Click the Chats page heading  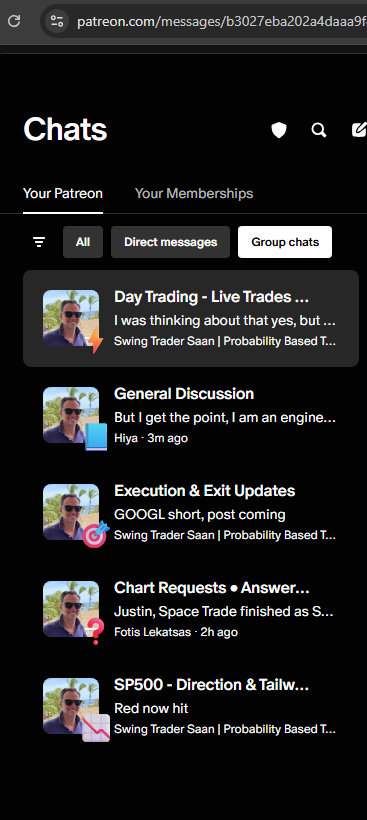point(65,129)
